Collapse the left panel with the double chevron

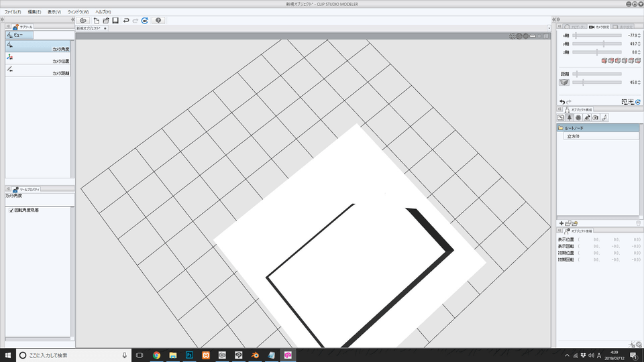(72, 20)
